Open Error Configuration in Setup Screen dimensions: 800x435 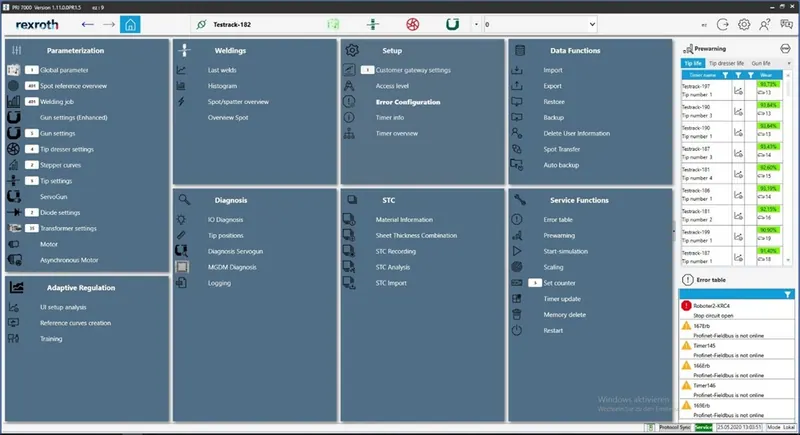408,102
